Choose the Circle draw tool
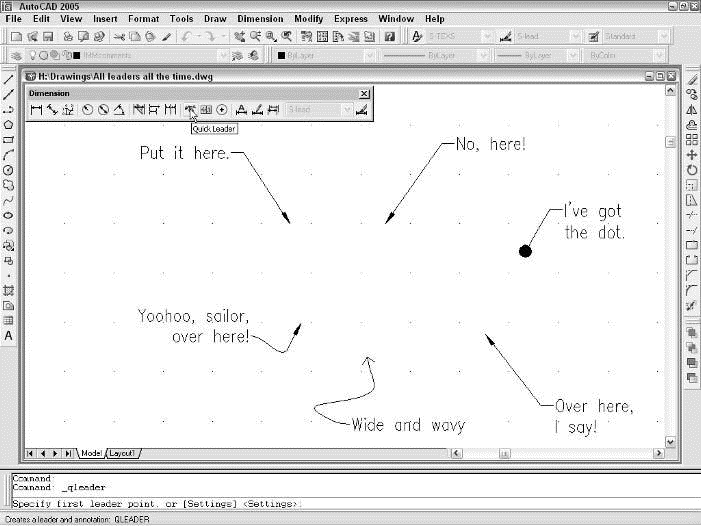This screenshot has width=701, height=526. [9, 170]
